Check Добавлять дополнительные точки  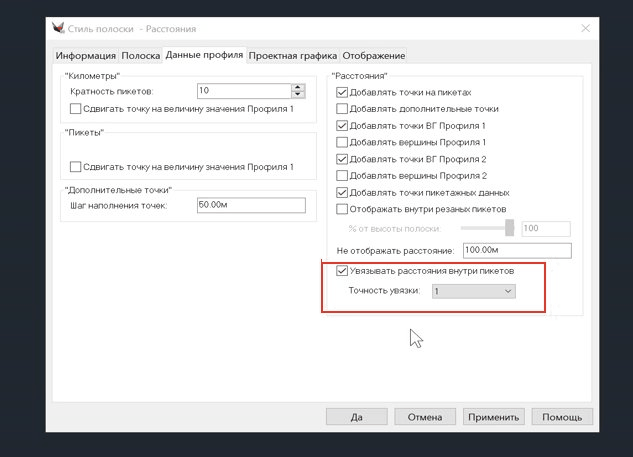[x=343, y=108]
